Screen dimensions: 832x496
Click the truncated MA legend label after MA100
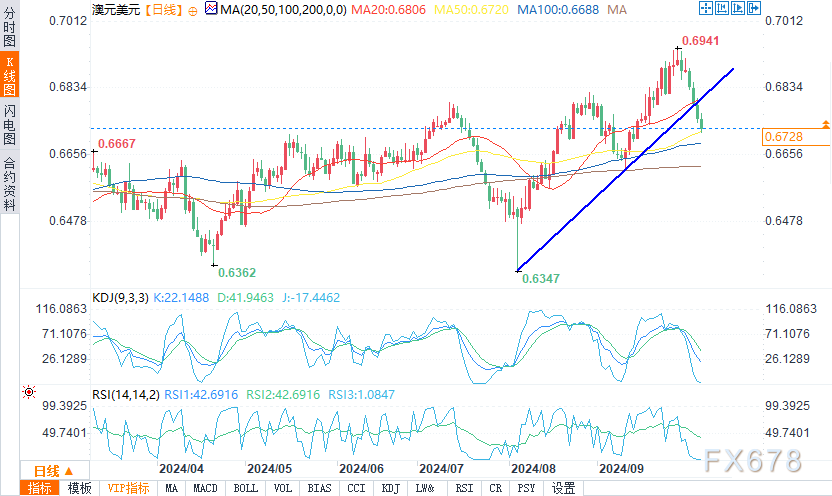pos(617,10)
